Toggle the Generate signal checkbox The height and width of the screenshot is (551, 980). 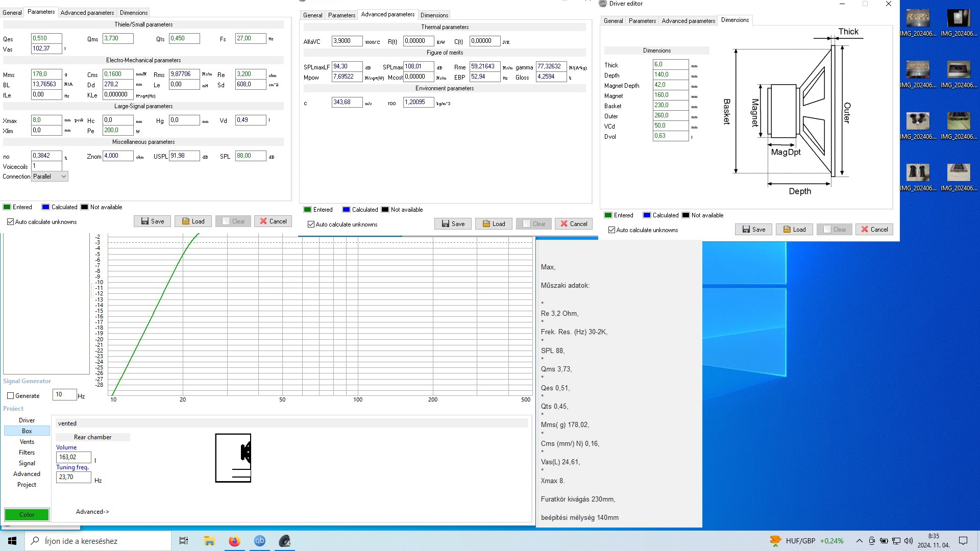click(x=11, y=396)
